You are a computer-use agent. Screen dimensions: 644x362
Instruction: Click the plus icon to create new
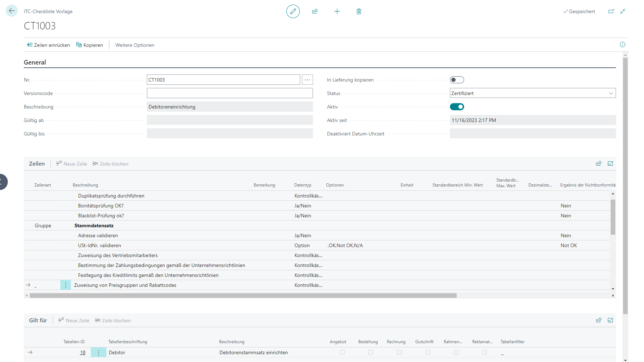coord(337,11)
